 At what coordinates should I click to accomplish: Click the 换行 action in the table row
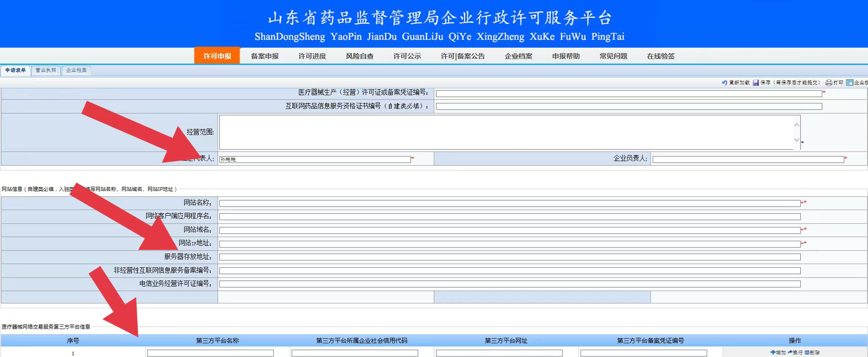pyautogui.click(x=795, y=352)
